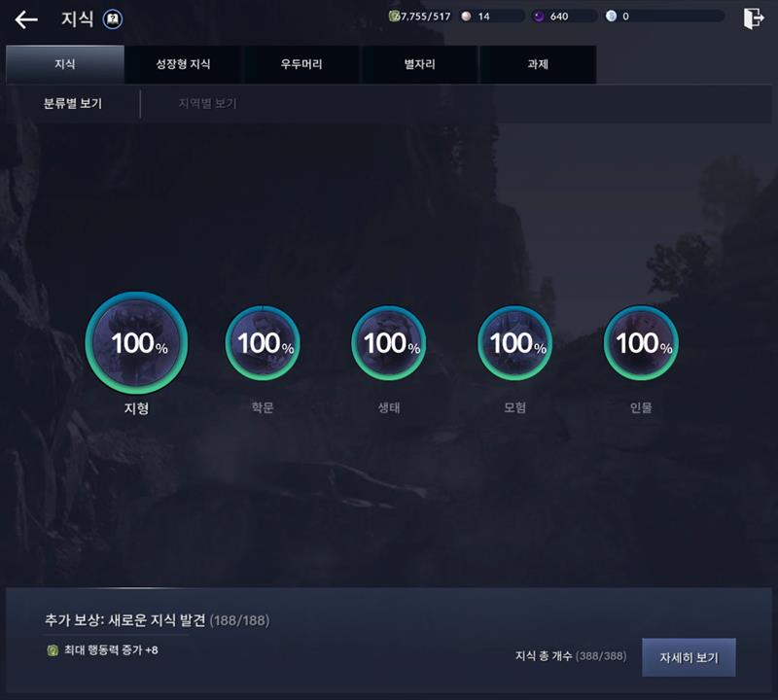This screenshot has height=700, width=778.
Task: Open the knowledge help book icon
Action: pyautogui.click(x=113, y=19)
